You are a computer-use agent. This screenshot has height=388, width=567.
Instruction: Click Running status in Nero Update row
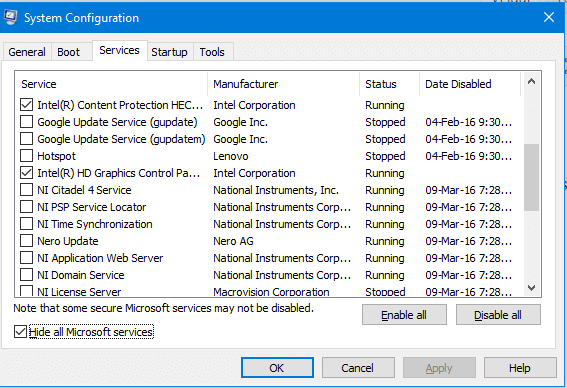385,241
